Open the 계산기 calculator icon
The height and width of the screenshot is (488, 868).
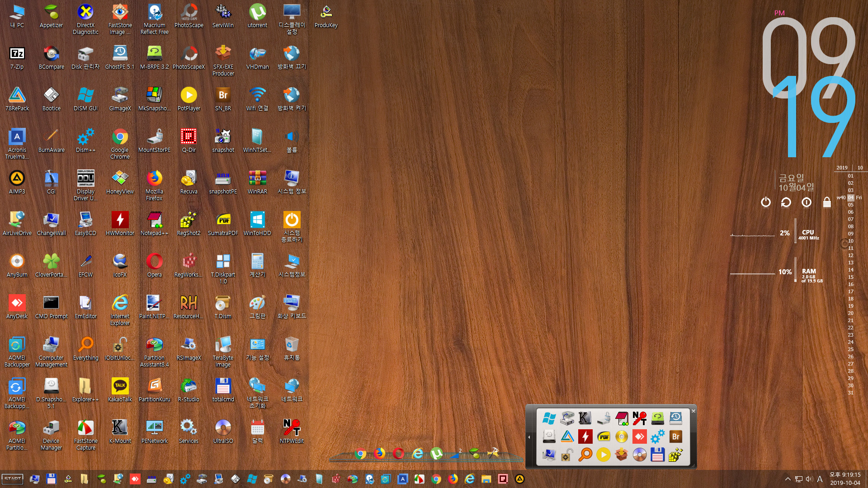[x=257, y=266]
